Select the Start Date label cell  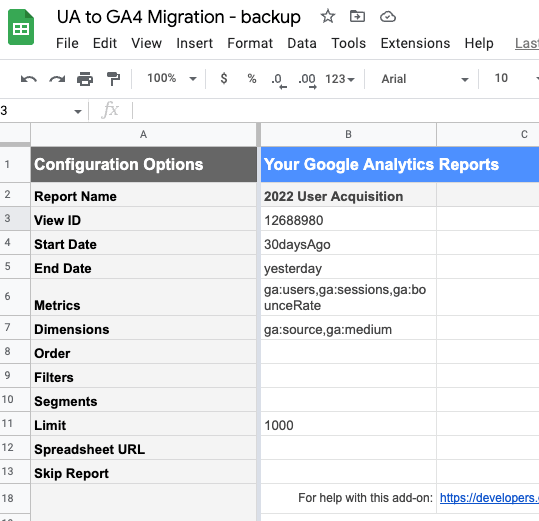tap(144, 243)
